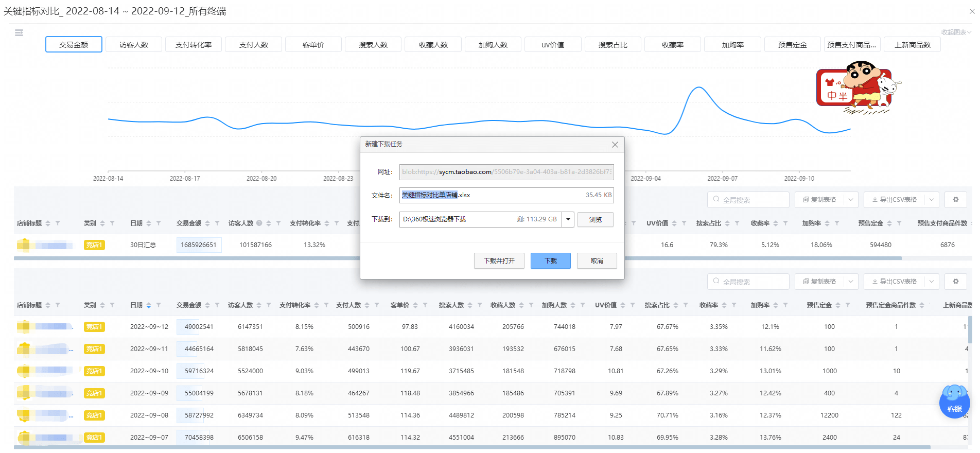Viewport: 980px width, 453px height.
Task: Select the 搜索占比 metric tab
Action: point(612,45)
